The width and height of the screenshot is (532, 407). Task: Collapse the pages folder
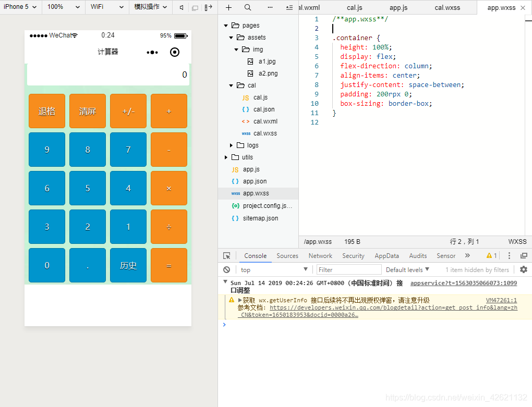pyautogui.click(x=226, y=26)
